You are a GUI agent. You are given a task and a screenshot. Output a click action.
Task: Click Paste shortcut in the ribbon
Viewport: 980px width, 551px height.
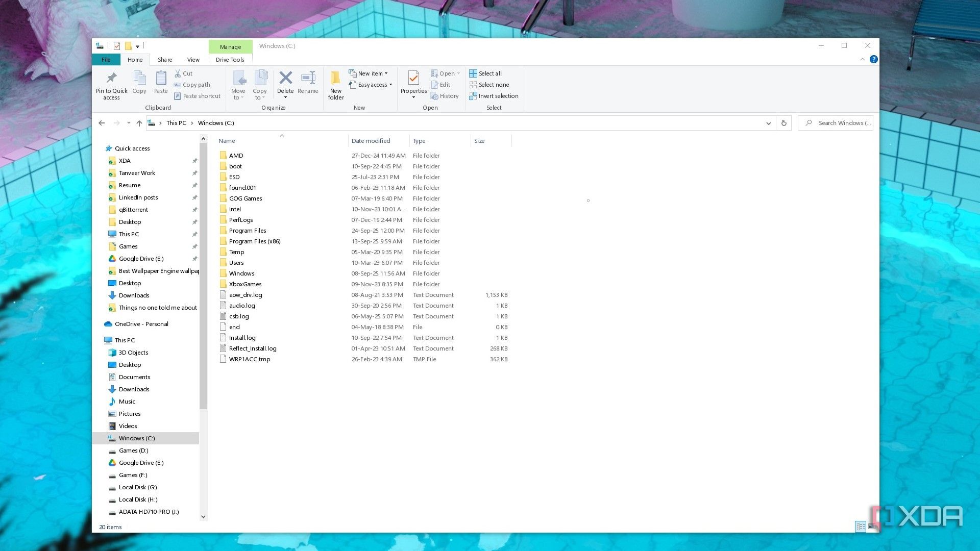point(197,96)
